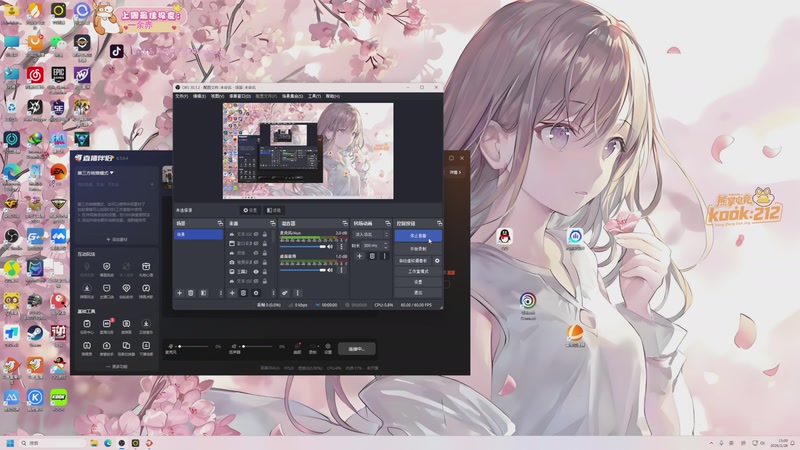Add a new source with plus icon
Image resolution: width=800 pixels, height=450 pixels.
[232, 293]
